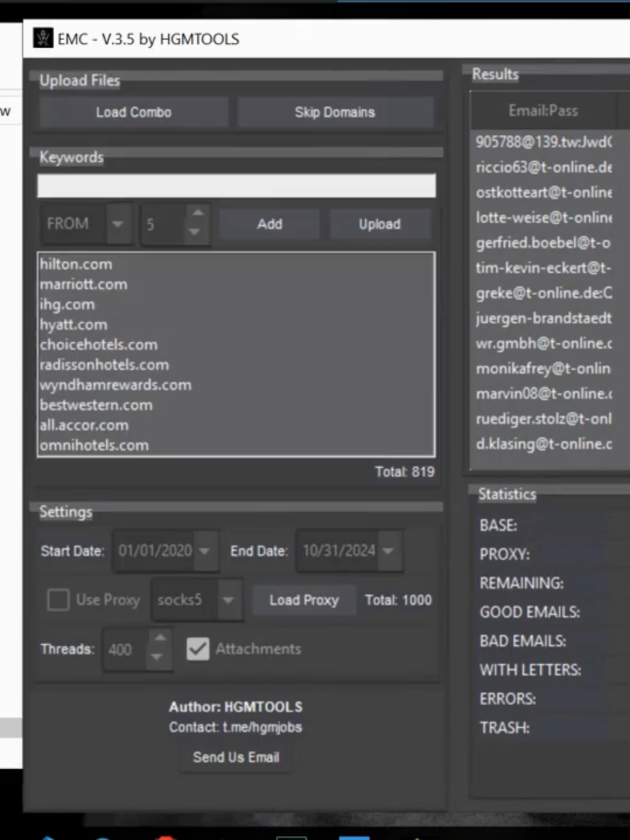Viewport: 630px width, 840px height.
Task: Select ihg.com in the keywords list
Action: point(67,304)
